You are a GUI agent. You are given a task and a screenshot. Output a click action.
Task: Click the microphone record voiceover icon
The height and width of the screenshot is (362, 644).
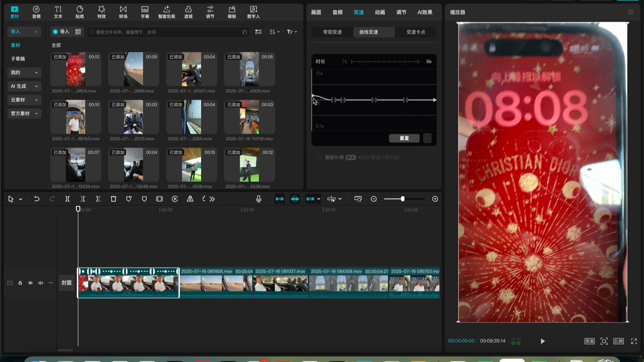coord(259,199)
